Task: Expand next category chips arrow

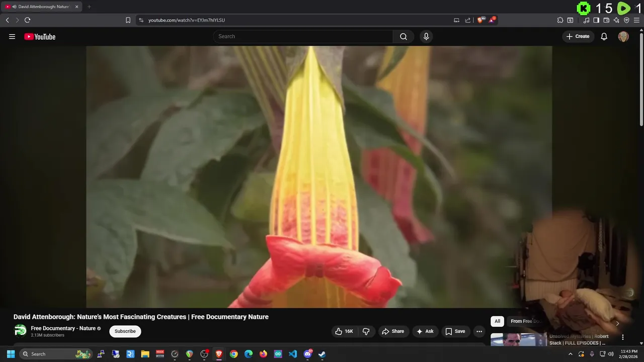Action: (x=617, y=323)
